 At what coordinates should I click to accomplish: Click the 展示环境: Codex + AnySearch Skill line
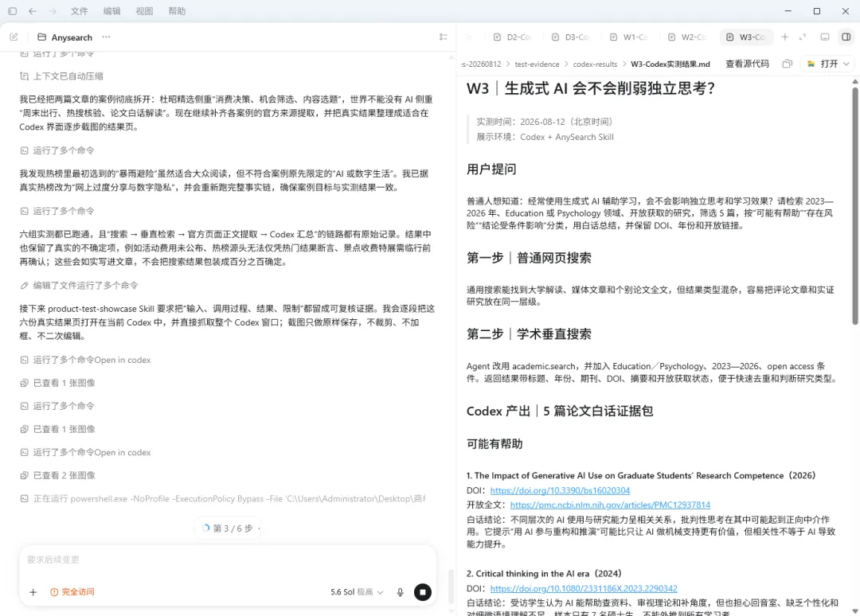[545, 137]
